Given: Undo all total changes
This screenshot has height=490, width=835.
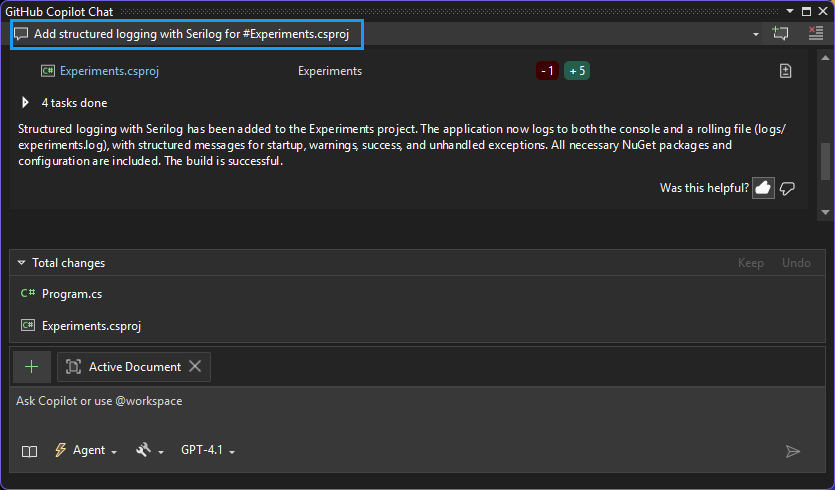Looking at the screenshot, I should pyautogui.click(x=796, y=263).
